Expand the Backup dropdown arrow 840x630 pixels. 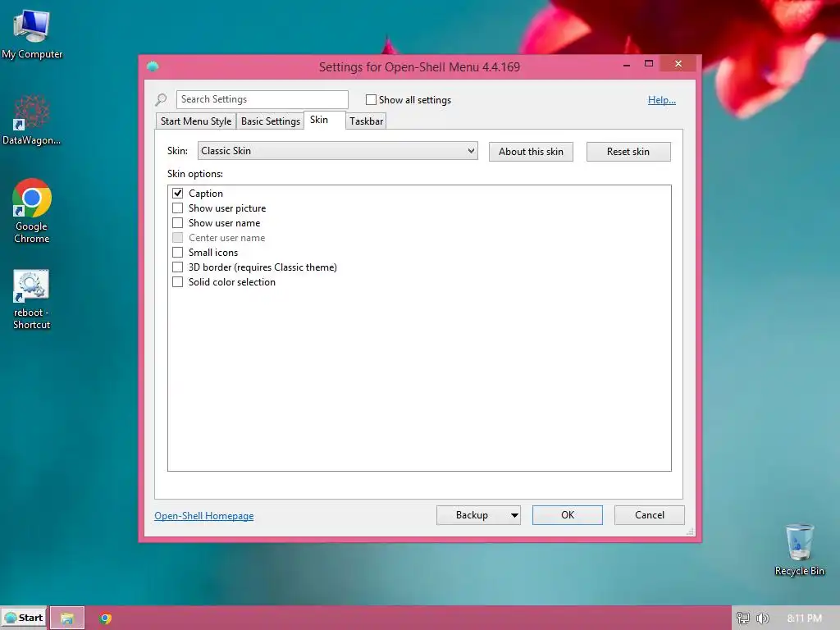(x=514, y=515)
